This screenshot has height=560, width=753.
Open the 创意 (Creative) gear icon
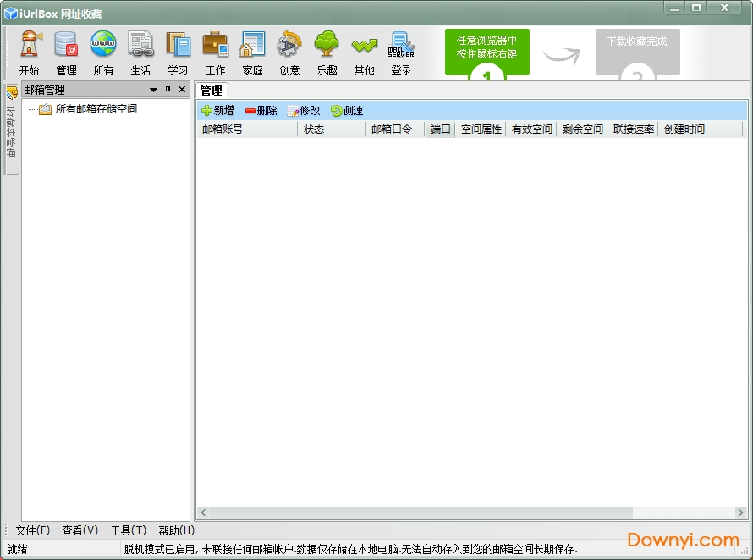(289, 51)
